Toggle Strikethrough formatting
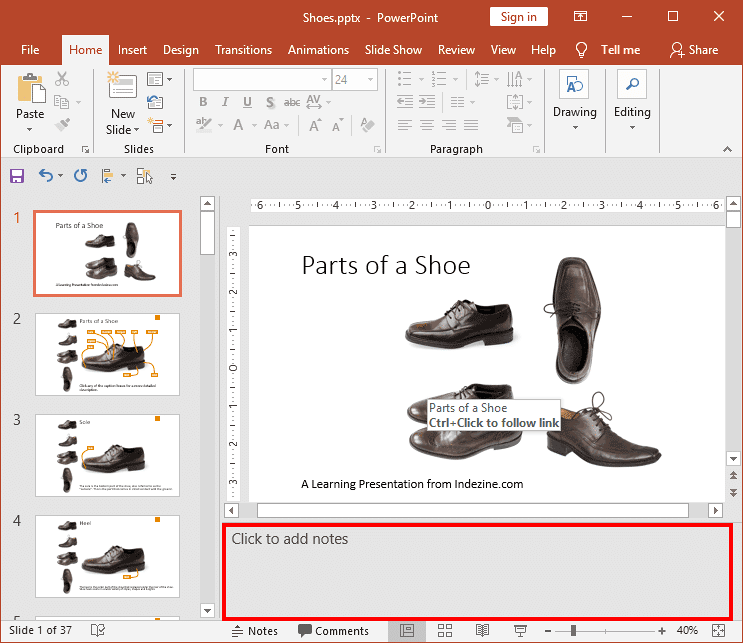Viewport: 743px width, 643px height. (292, 102)
